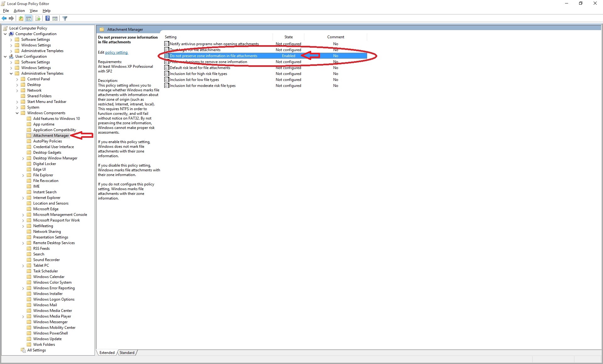Open Help using the question mark icon
The image size is (603, 364).
47,18
